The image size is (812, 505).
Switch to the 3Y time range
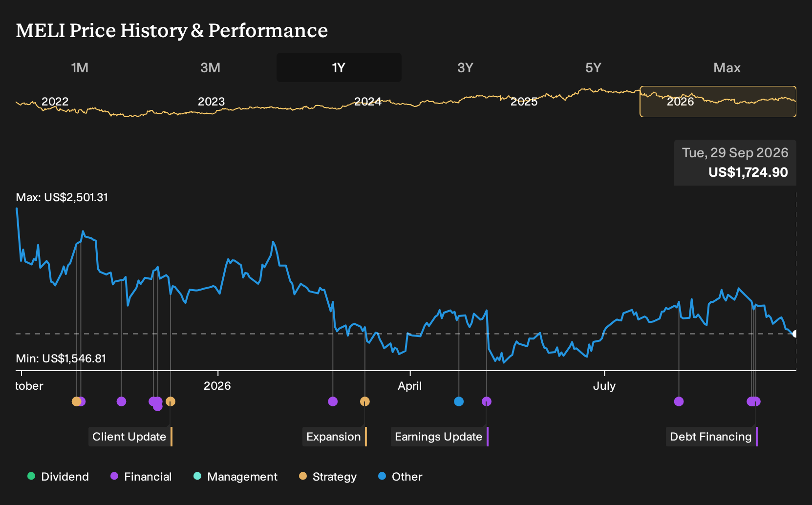465,67
